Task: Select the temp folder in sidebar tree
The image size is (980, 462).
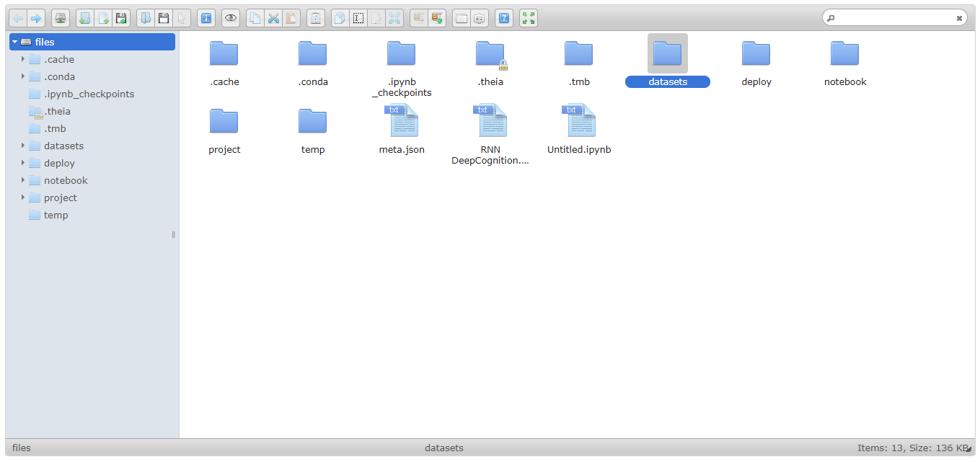Action: (56, 215)
